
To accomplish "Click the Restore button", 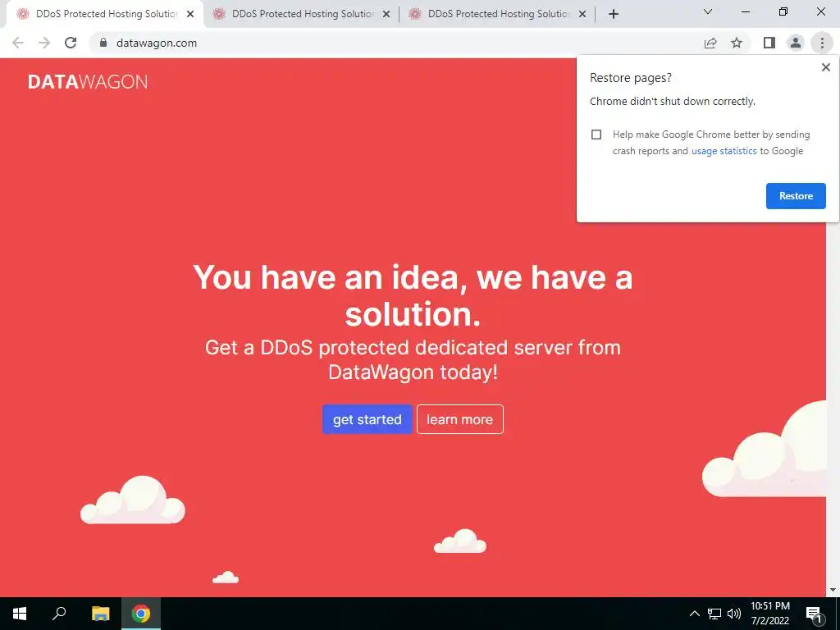I will click(x=796, y=196).
